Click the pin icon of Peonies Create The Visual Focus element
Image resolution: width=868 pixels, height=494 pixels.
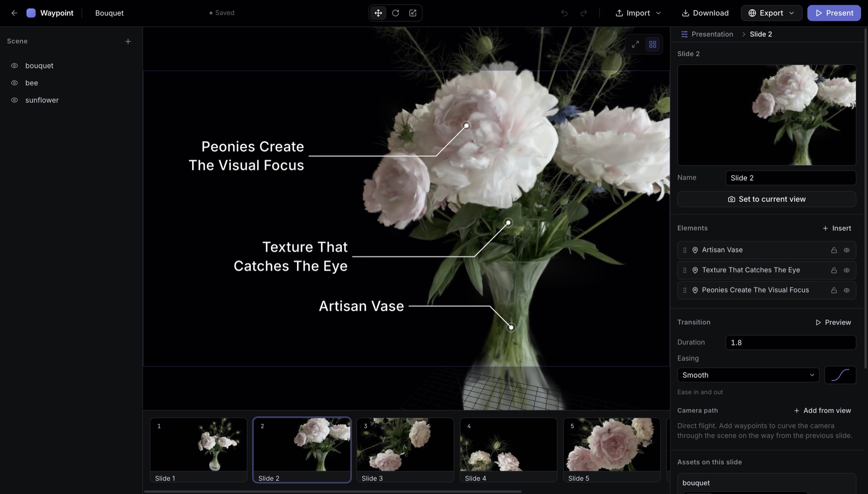coord(695,290)
